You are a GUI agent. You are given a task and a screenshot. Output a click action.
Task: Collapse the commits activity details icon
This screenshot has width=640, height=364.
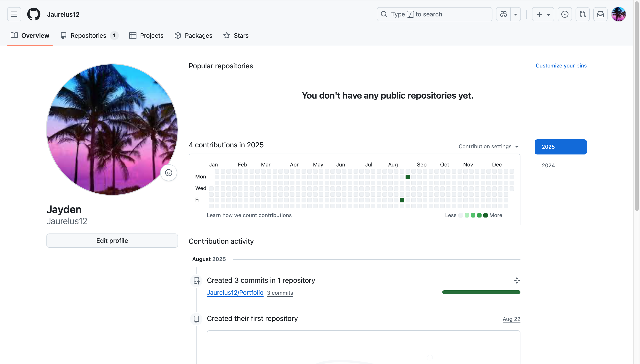(517, 280)
